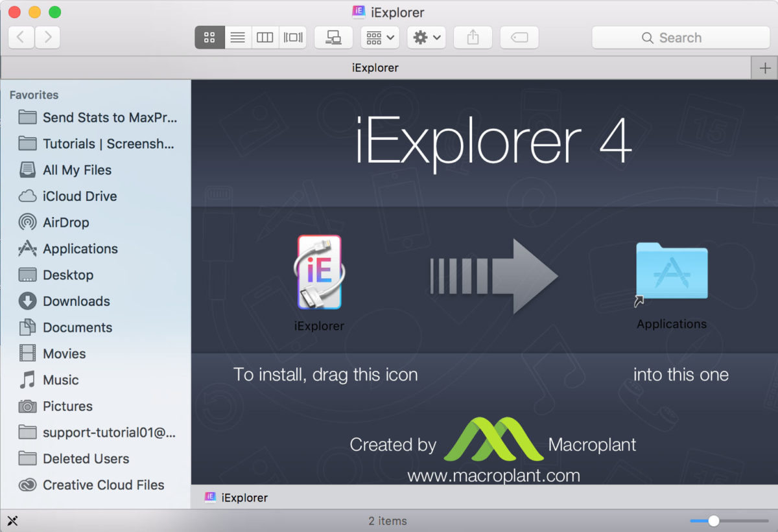Select the iExplorer tab
The height and width of the screenshot is (532, 778).
(375, 67)
